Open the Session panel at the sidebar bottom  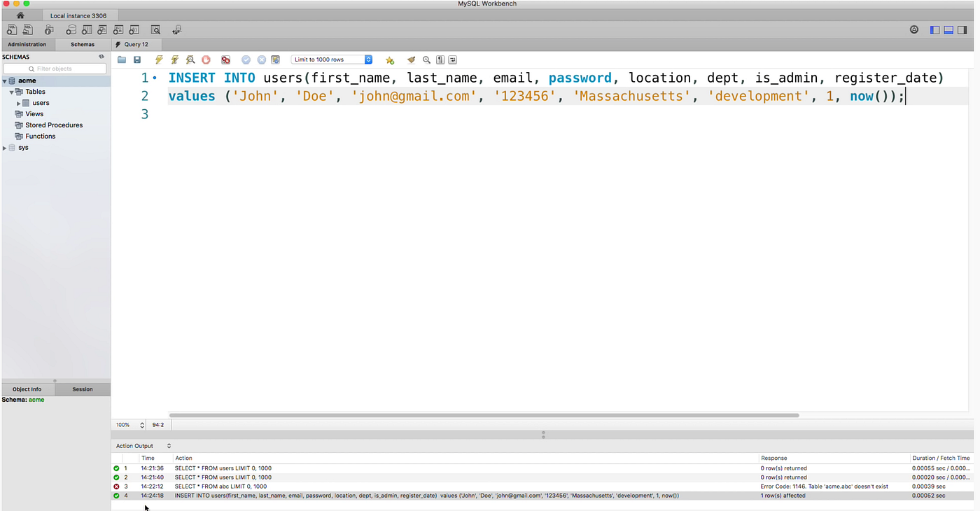pos(82,388)
